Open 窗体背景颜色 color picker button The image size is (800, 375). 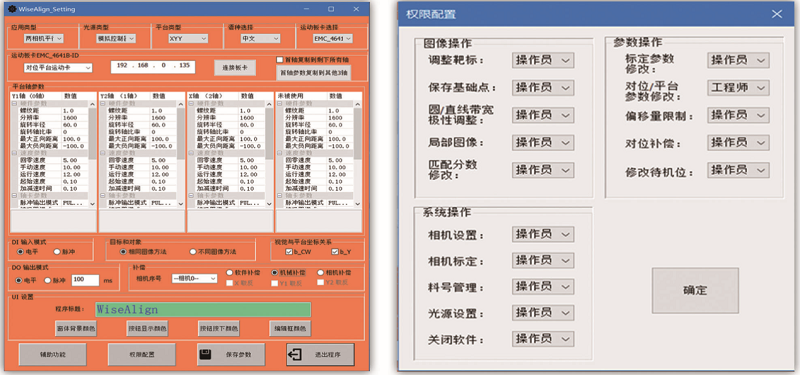pyautogui.click(x=76, y=329)
